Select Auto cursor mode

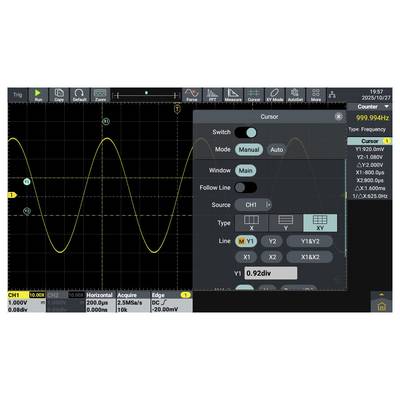coord(277,150)
